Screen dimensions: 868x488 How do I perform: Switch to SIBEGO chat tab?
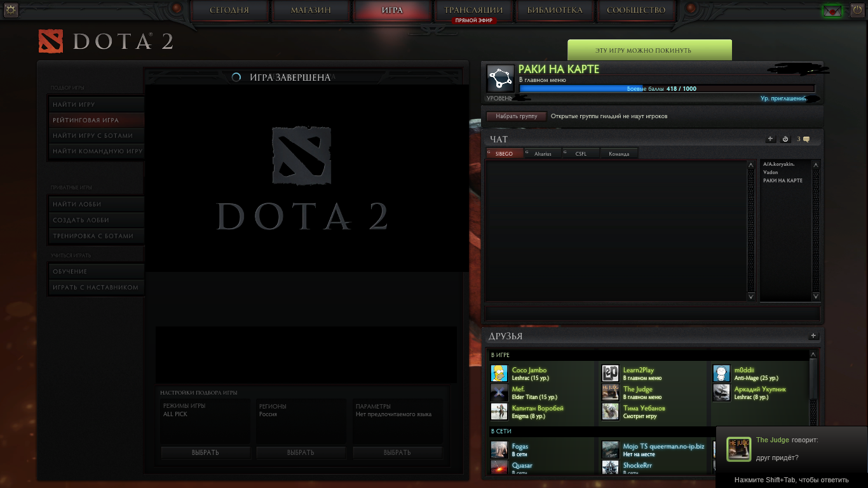click(505, 153)
